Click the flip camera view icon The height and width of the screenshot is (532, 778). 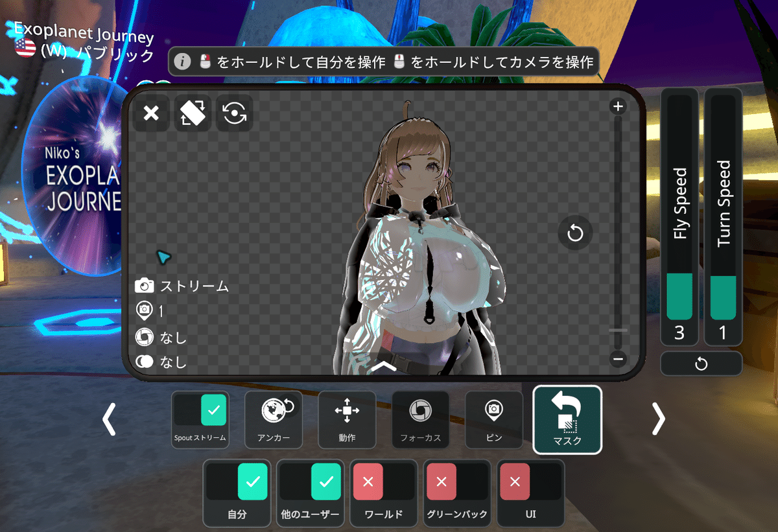(192, 113)
